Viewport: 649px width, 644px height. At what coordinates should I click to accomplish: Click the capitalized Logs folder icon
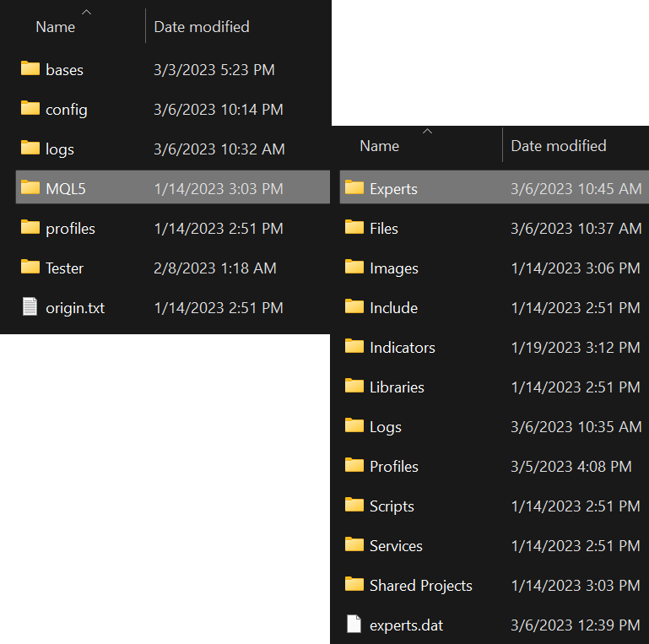(x=354, y=425)
